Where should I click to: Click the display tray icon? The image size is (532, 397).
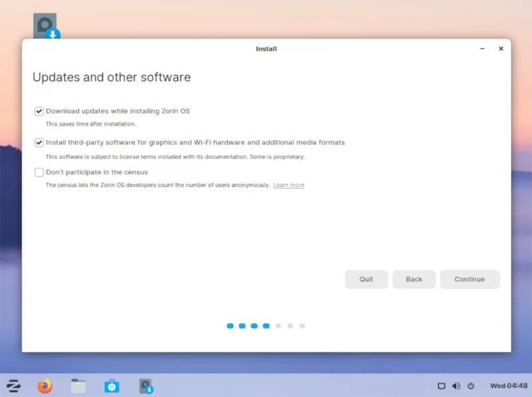442,386
